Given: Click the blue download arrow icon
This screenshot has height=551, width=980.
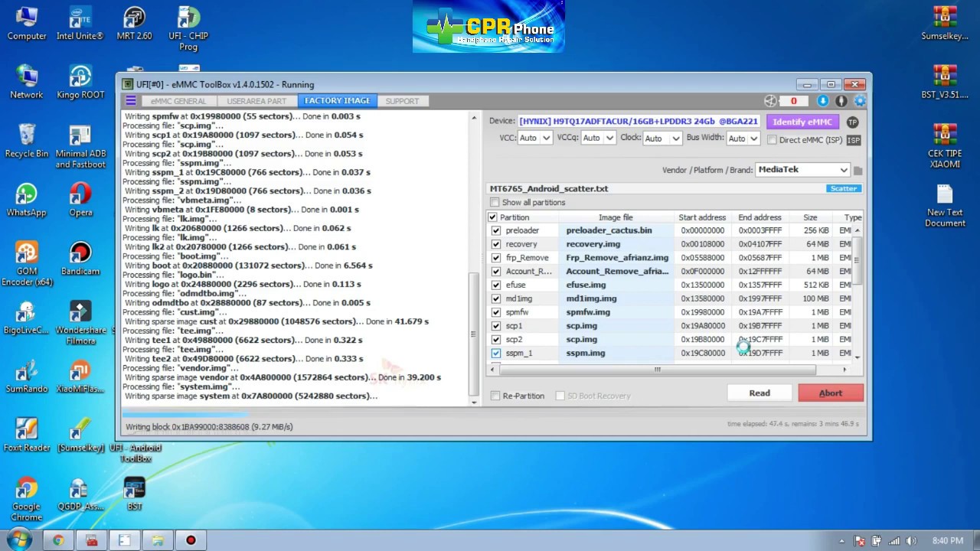Looking at the screenshot, I should [x=823, y=101].
